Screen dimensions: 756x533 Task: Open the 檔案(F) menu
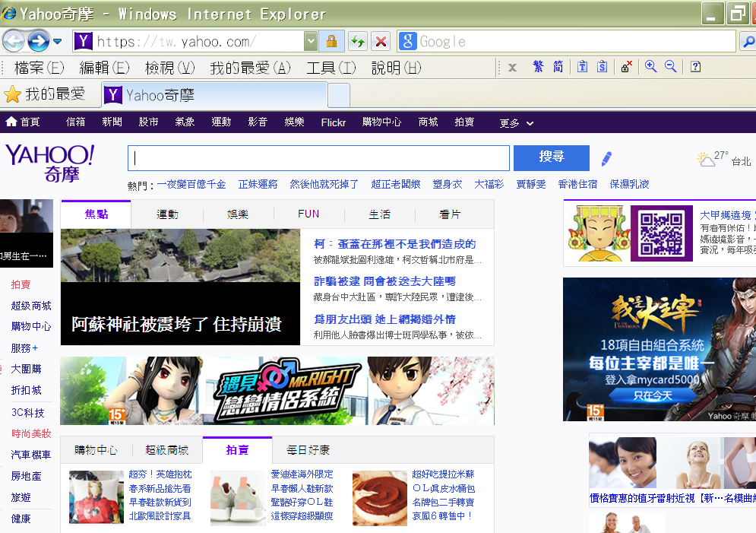[x=40, y=68]
